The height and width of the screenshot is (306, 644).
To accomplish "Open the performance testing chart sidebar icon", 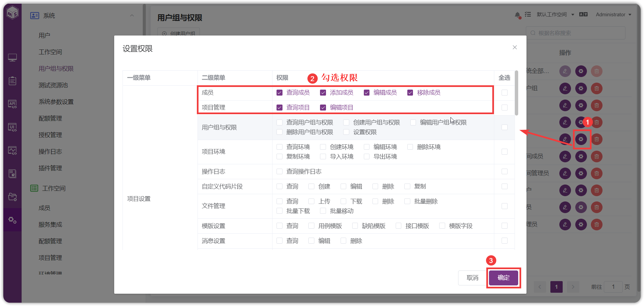I will pos(12,151).
